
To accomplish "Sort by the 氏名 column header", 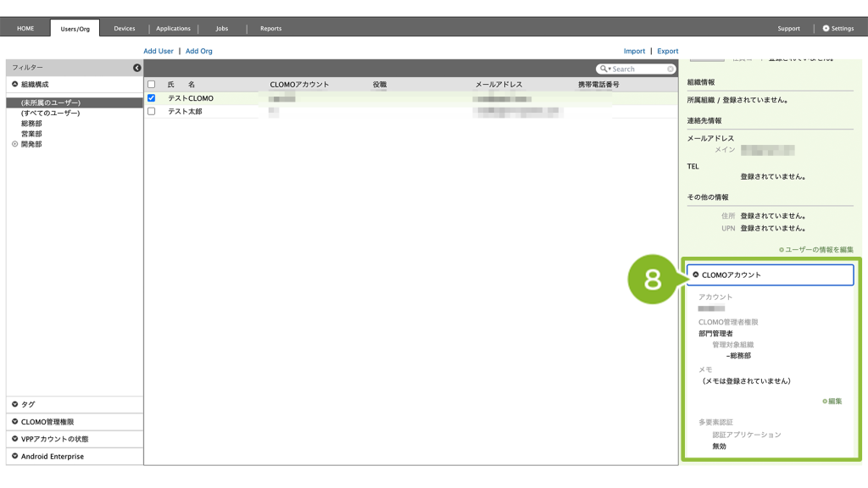I will pyautogui.click(x=181, y=85).
